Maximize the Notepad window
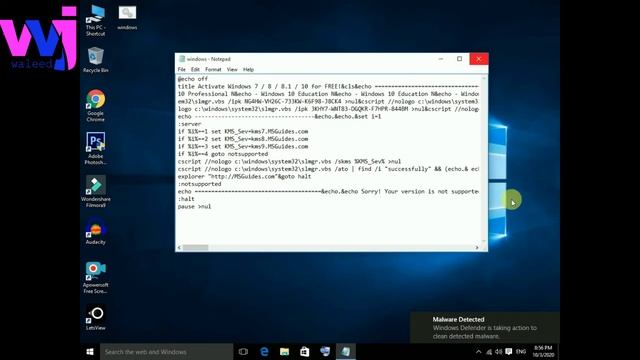 click(460, 59)
